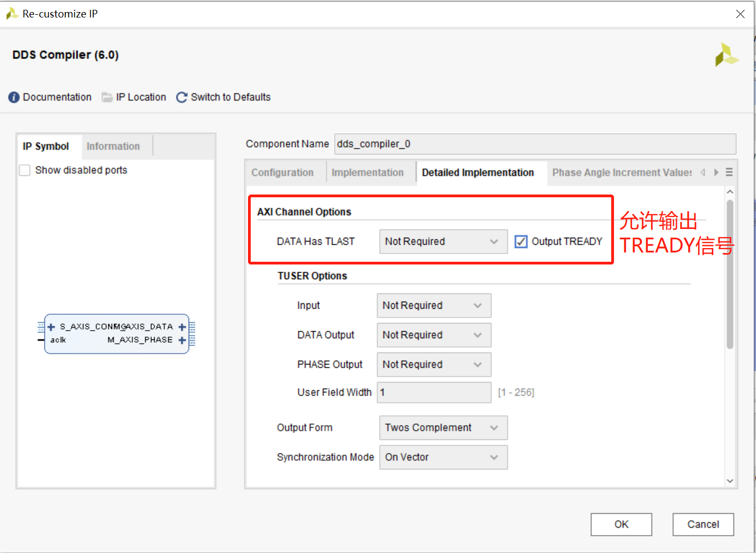Click the IP Location link
756x553 pixels.
[x=141, y=97]
